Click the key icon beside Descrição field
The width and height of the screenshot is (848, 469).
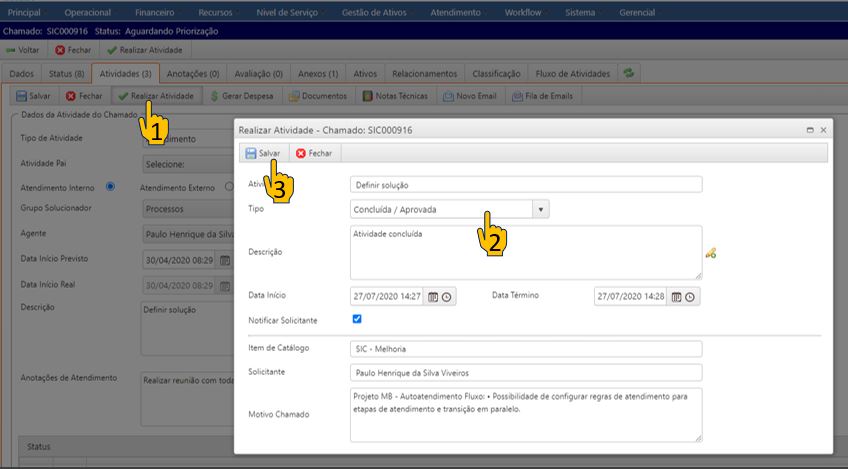[x=711, y=253]
